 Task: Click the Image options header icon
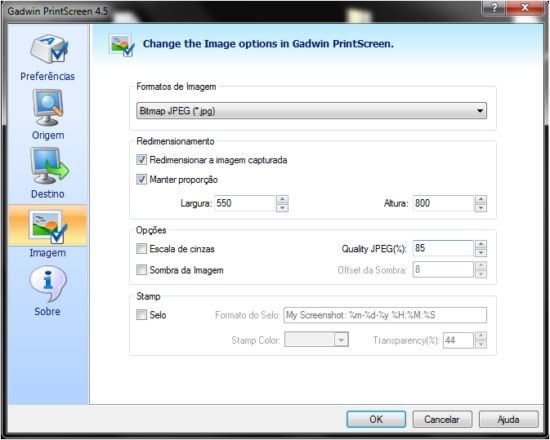point(121,45)
